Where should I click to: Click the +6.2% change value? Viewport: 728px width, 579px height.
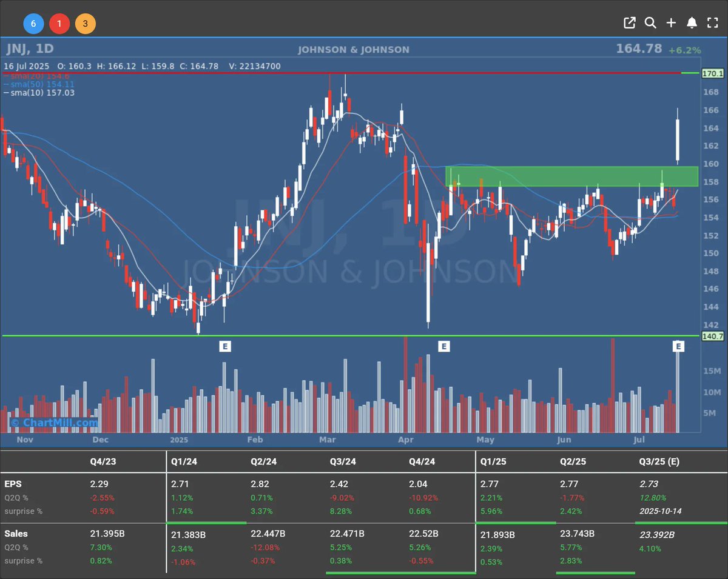pos(685,50)
